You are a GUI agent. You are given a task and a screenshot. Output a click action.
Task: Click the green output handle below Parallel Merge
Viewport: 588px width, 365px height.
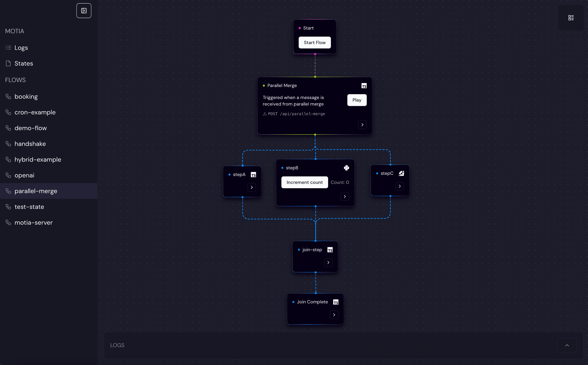pos(315,135)
